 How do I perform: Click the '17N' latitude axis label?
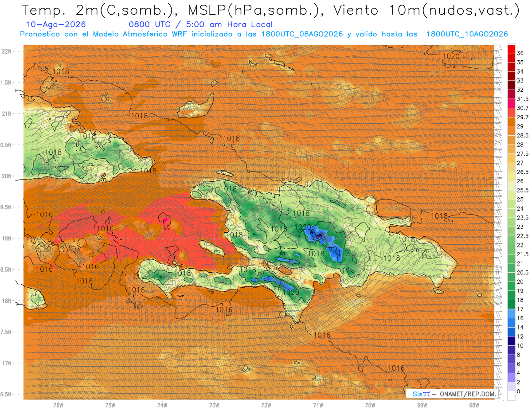pyautogui.click(x=8, y=363)
